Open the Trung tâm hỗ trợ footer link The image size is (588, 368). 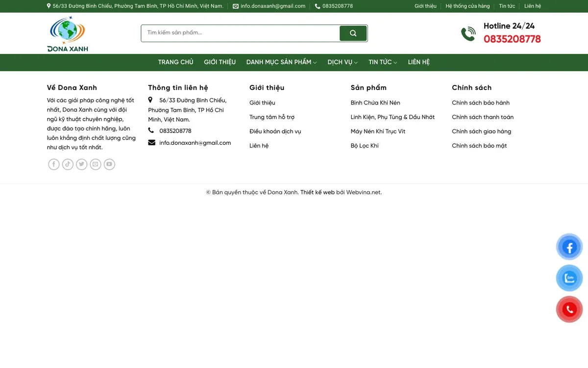pos(272,117)
